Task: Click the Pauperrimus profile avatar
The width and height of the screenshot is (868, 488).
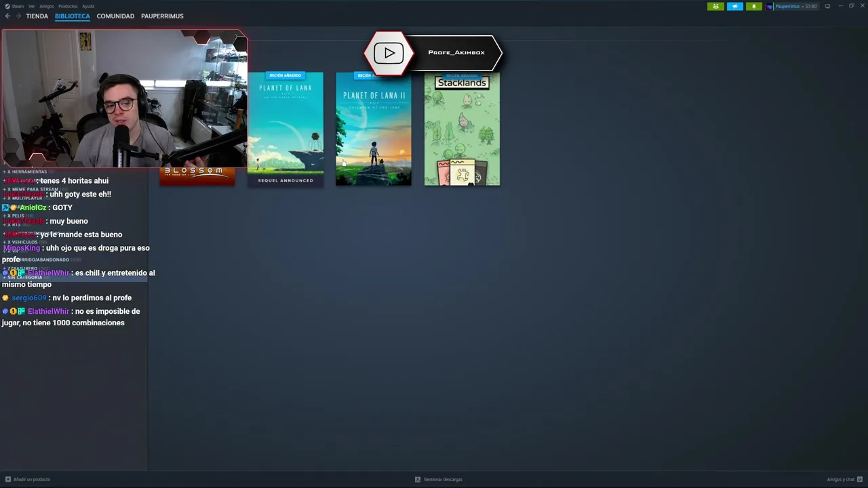Action: pos(770,6)
